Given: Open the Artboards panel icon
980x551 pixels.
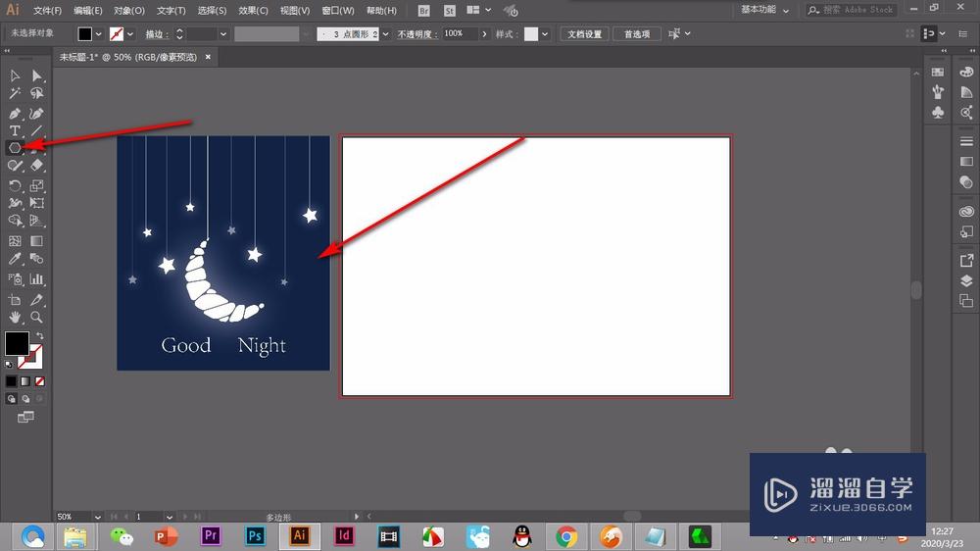Looking at the screenshot, I should coord(966,301).
